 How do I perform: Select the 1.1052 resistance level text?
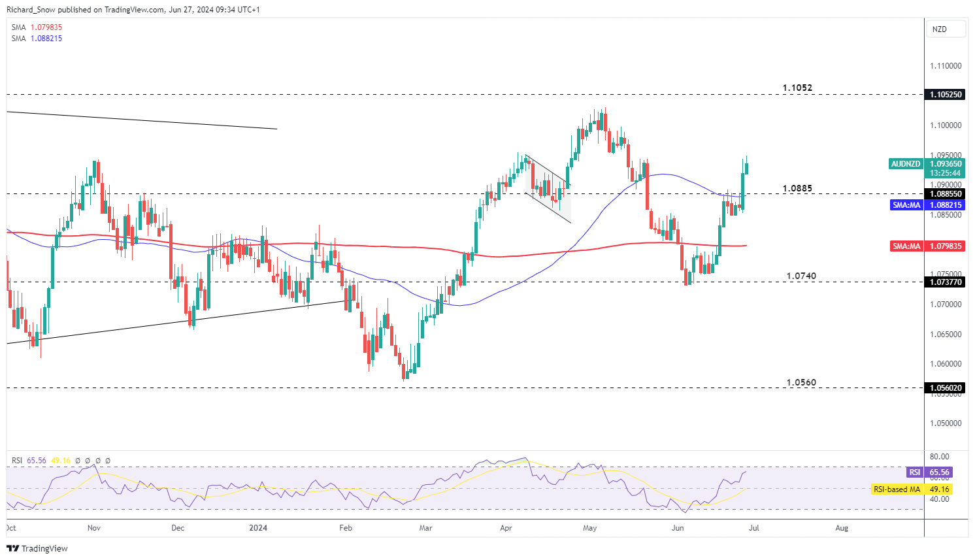click(x=797, y=88)
